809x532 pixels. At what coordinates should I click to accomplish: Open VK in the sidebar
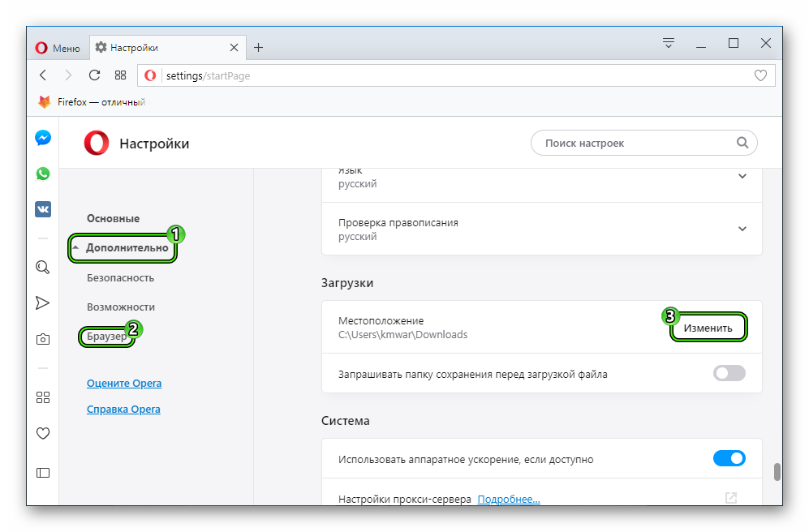(x=43, y=209)
